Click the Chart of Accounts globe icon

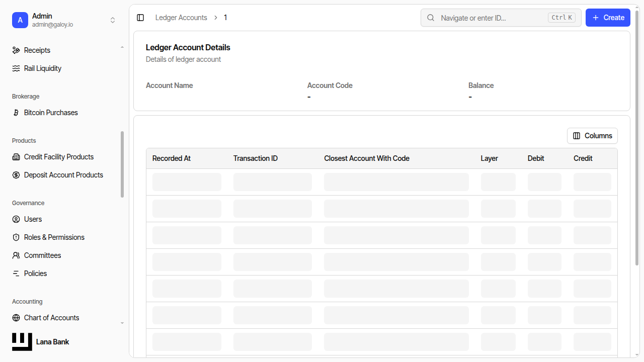pyautogui.click(x=16, y=318)
